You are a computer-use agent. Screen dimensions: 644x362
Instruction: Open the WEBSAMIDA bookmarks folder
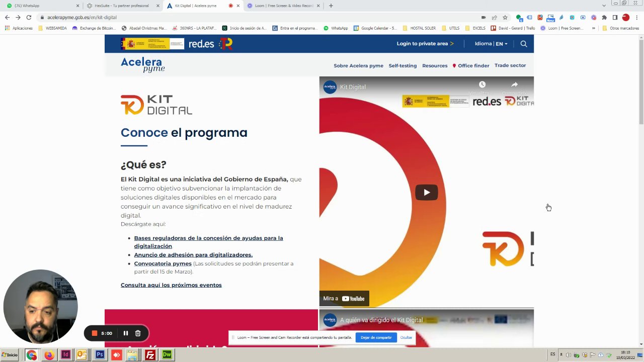tap(53, 28)
